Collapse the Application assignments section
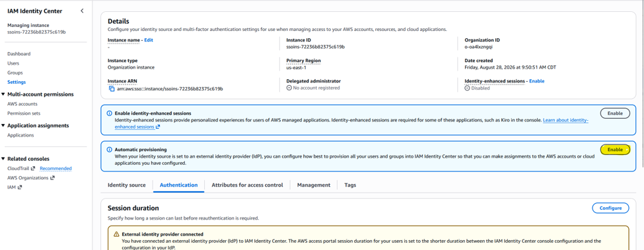644x250 pixels. pyautogui.click(x=4, y=125)
